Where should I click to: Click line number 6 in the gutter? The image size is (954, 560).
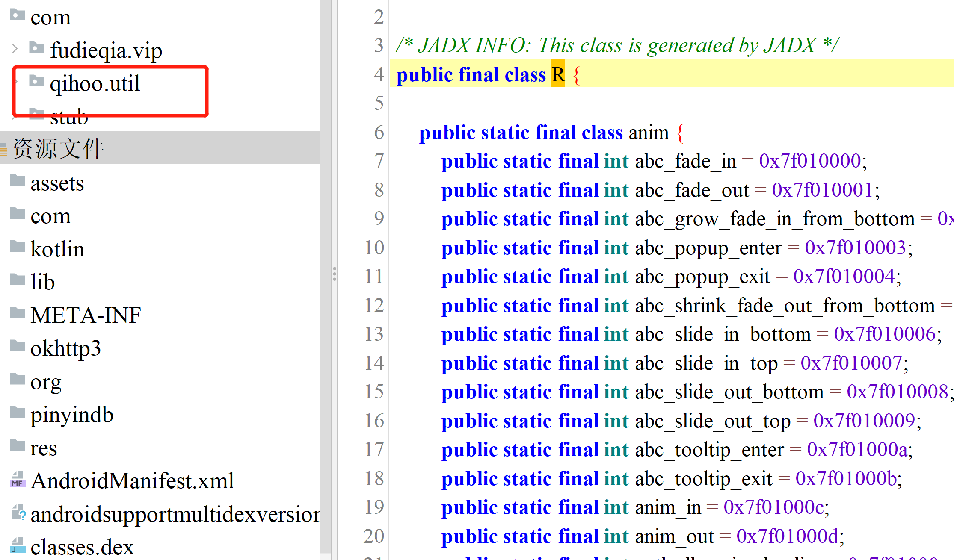click(379, 132)
